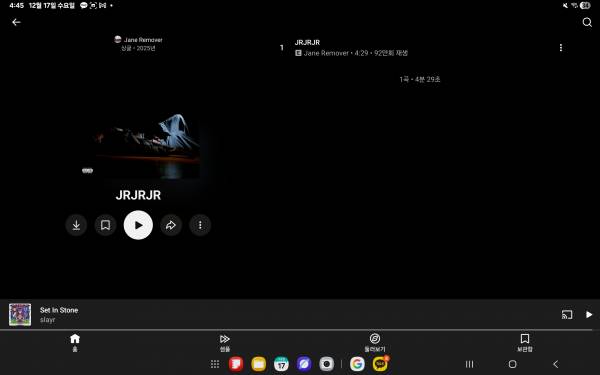Download the JRJRJR single

[x=76, y=225]
